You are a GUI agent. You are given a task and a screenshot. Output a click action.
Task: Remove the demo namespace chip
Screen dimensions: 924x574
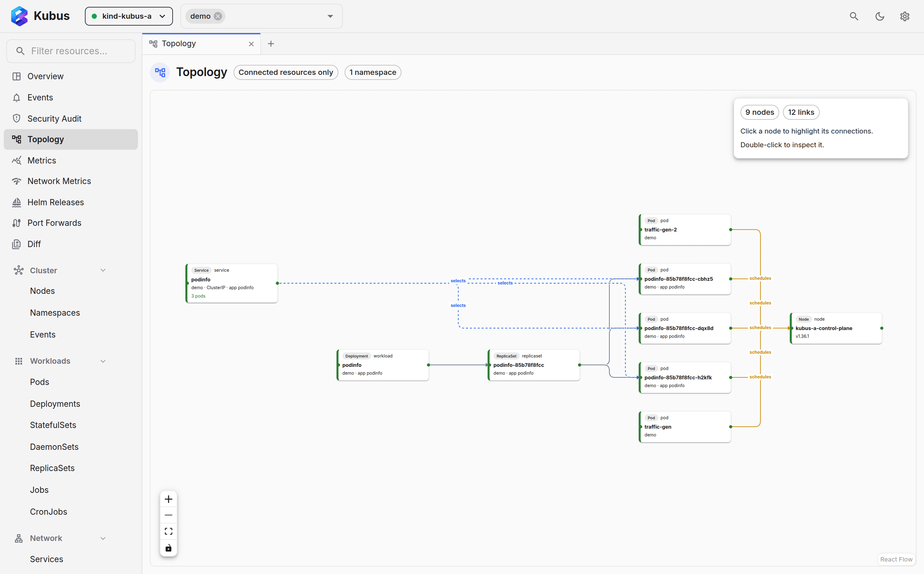(218, 16)
